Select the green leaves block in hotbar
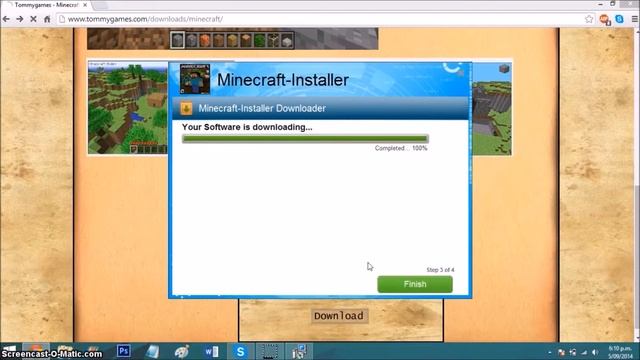 (260, 40)
